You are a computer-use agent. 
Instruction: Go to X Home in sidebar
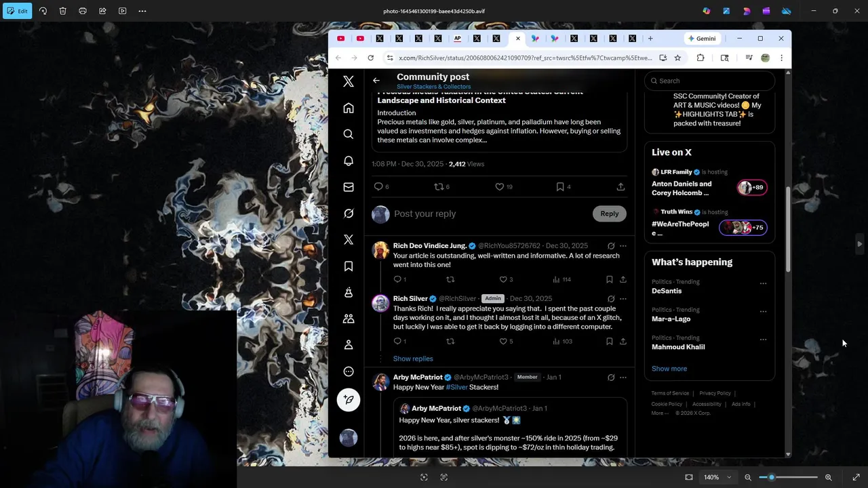pyautogui.click(x=349, y=108)
